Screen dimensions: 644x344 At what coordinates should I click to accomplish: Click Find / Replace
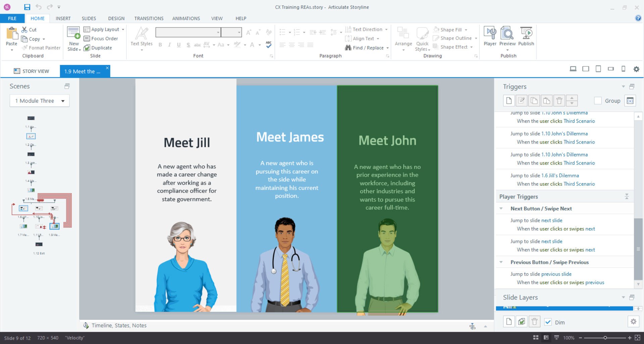pos(367,48)
